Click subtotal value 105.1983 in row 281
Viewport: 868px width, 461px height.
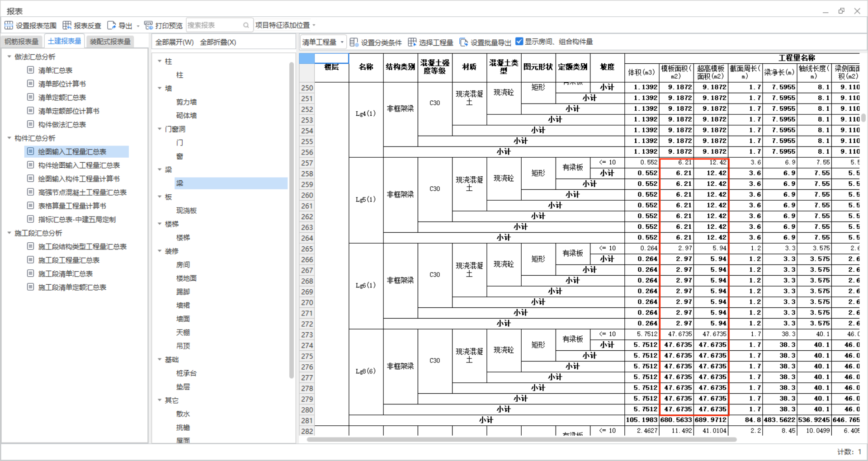point(642,420)
